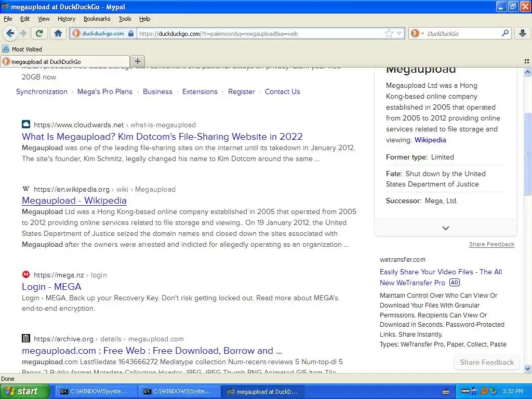
Task: Click the page scrollbar down arrow
Action: pos(527,368)
